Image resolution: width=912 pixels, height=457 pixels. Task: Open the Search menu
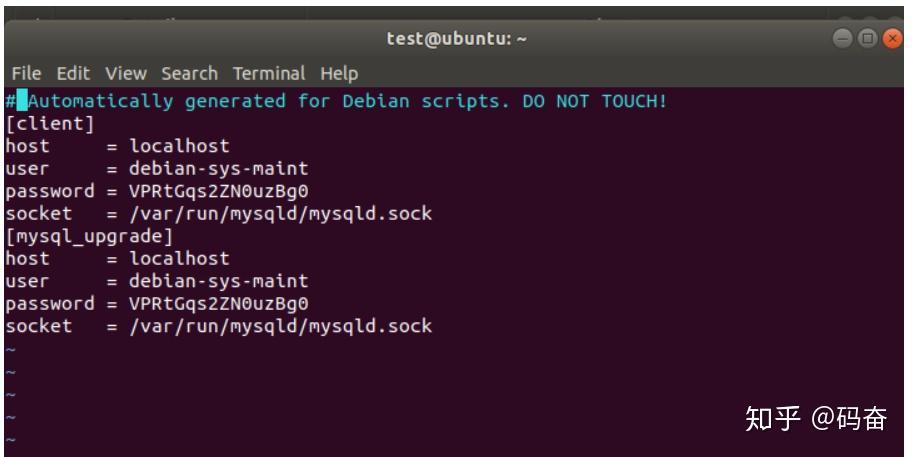(190, 74)
